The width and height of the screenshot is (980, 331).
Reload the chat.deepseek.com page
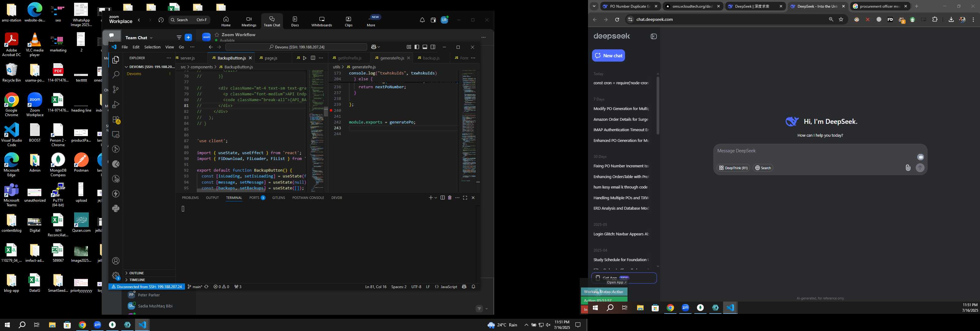617,19
